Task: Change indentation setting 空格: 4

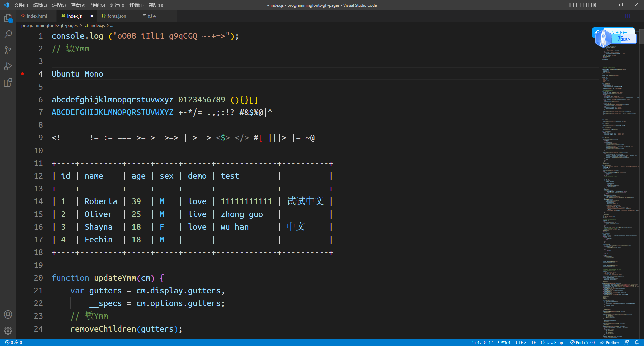Action: [504, 342]
